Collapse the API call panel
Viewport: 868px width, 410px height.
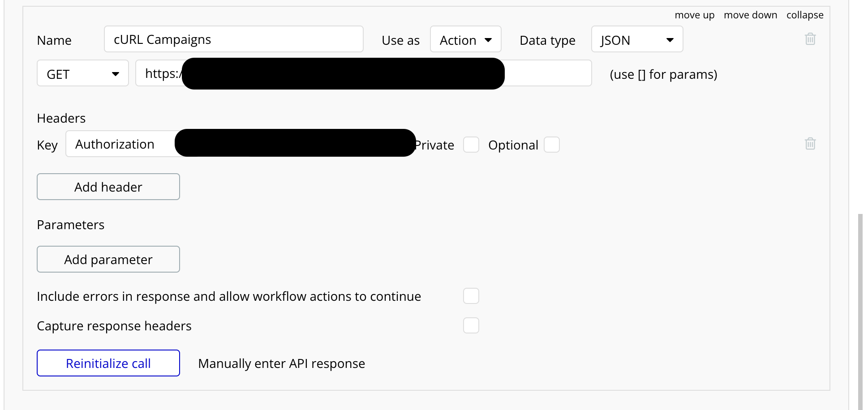(x=805, y=15)
